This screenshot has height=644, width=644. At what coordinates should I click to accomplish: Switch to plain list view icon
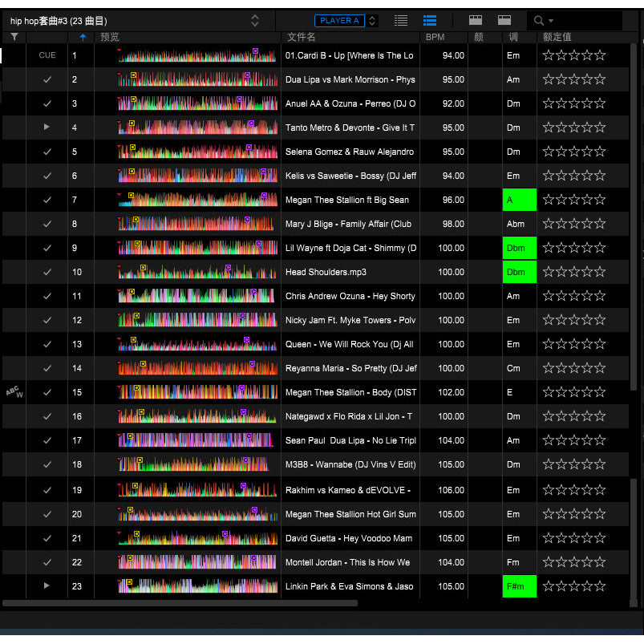click(401, 21)
